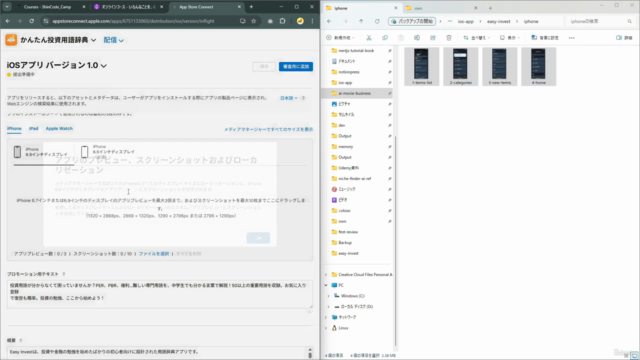Open the 日本語 language dropdown
The image size is (640, 360).
tap(289, 98)
